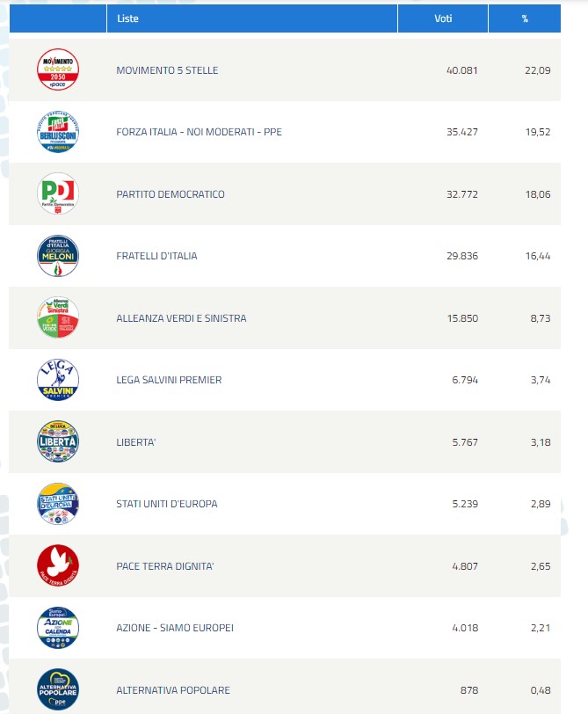This screenshot has height=714, width=588.
Task: Select the PARTITO DEMOCRATICO list name
Action: [171, 194]
